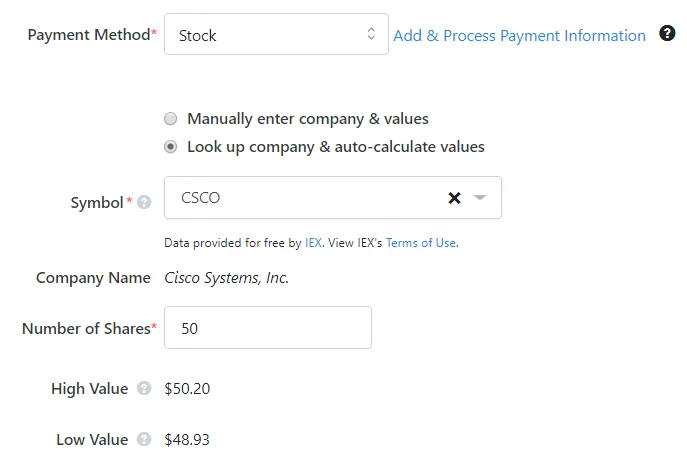Open IEX's Terms of Use link
This screenshot has height=462, width=687.
point(421,243)
